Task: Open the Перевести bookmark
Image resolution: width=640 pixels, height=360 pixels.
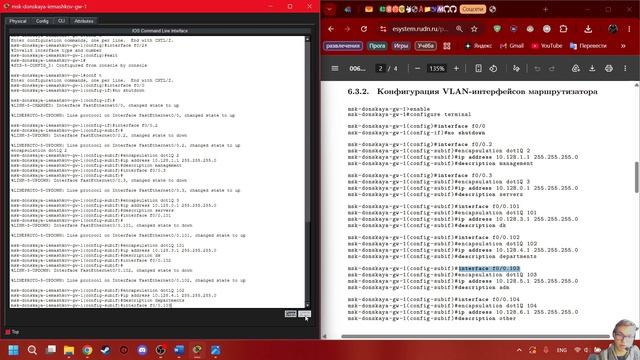Action: [588, 46]
